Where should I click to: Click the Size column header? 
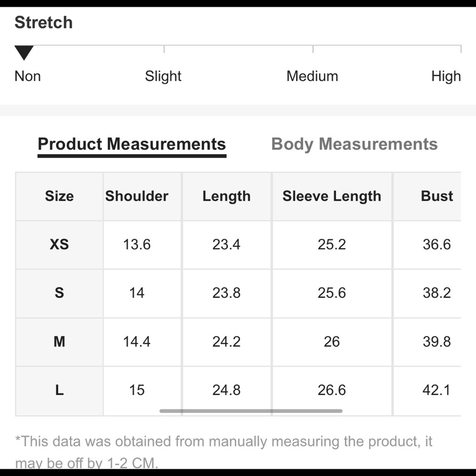click(59, 196)
